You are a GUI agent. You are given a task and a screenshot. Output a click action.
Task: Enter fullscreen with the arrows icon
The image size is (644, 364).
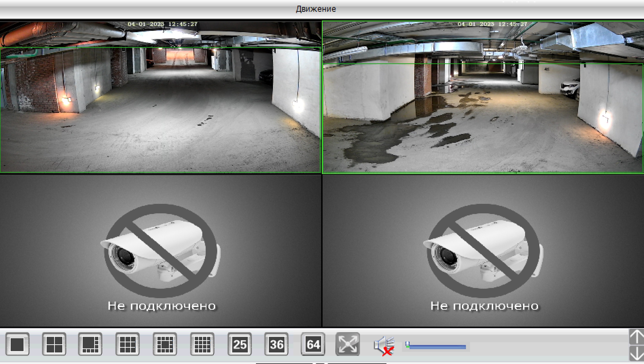tap(347, 344)
